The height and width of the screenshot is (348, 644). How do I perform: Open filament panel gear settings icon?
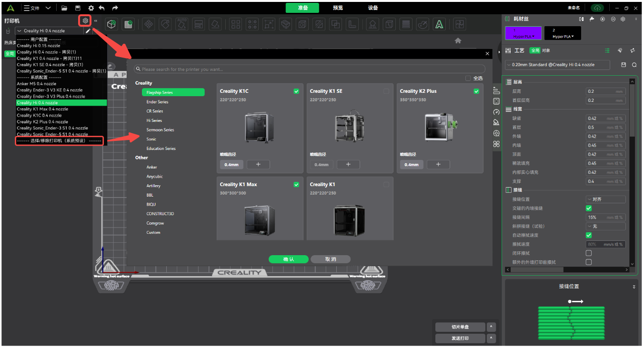tap(623, 19)
